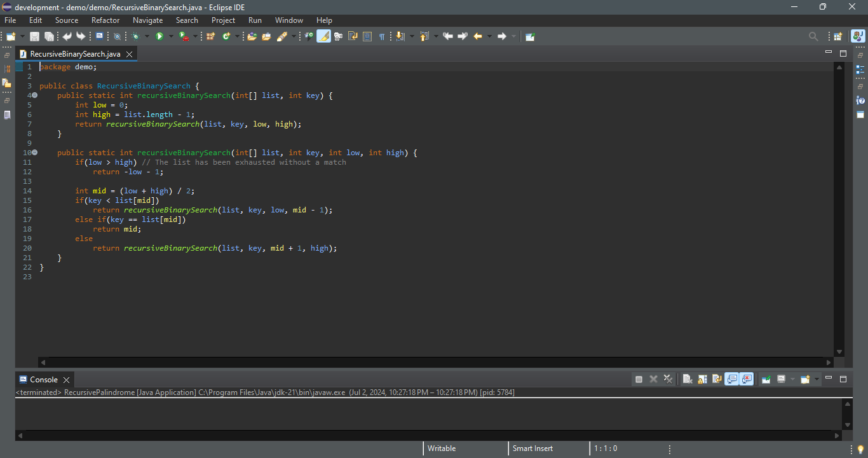Open the Refactor menu
Image resolution: width=868 pixels, height=458 pixels.
105,20
